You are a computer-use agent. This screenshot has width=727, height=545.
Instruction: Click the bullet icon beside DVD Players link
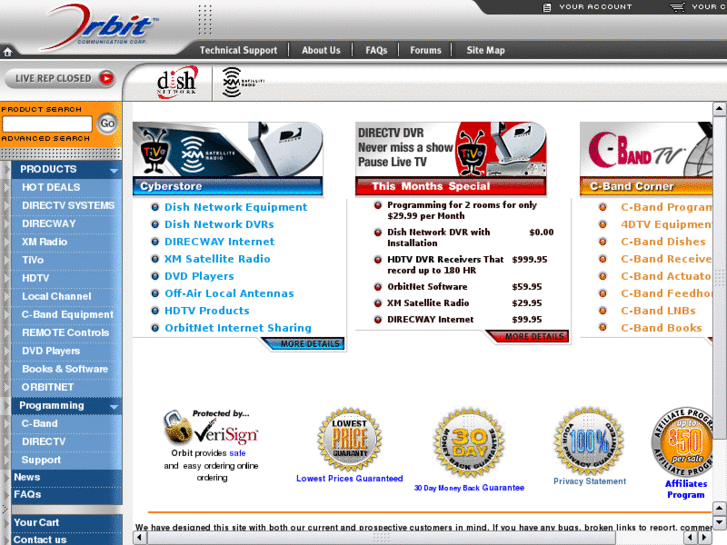point(155,276)
